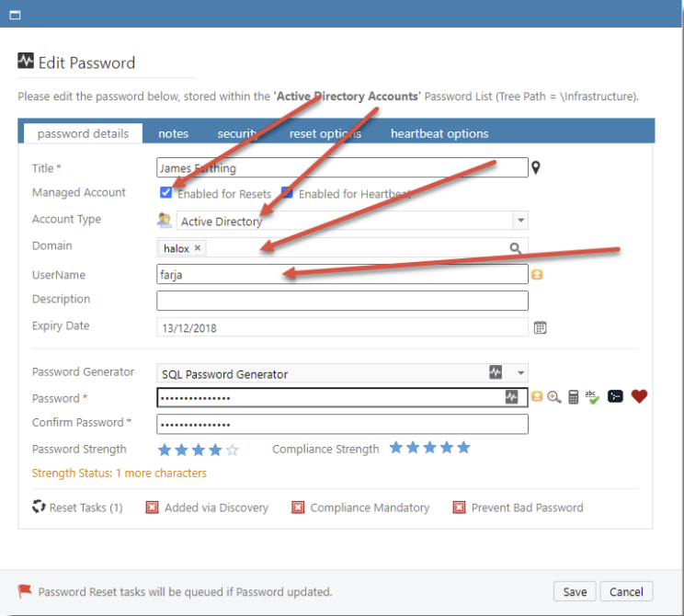The width and height of the screenshot is (684, 616).
Task: Open the Account Type dropdown arrow
Action: [x=520, y=221]
